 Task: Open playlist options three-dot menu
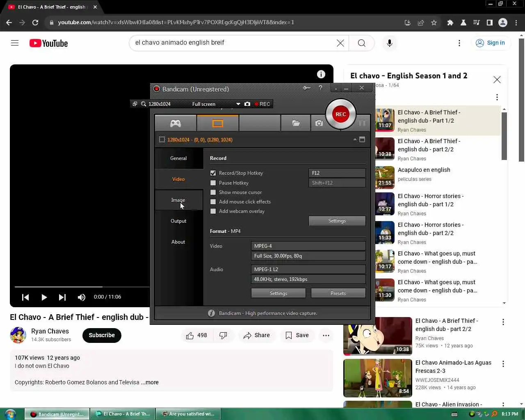click(x=497, y=97)
